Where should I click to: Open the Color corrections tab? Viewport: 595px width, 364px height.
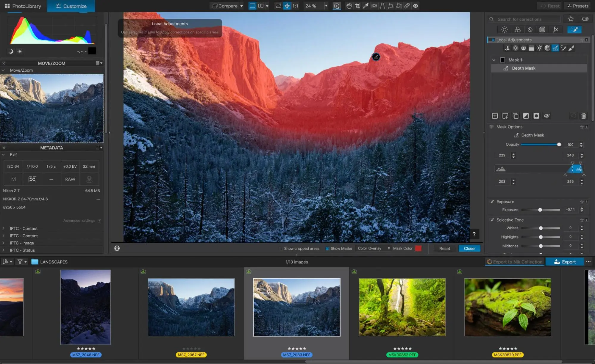518,29
